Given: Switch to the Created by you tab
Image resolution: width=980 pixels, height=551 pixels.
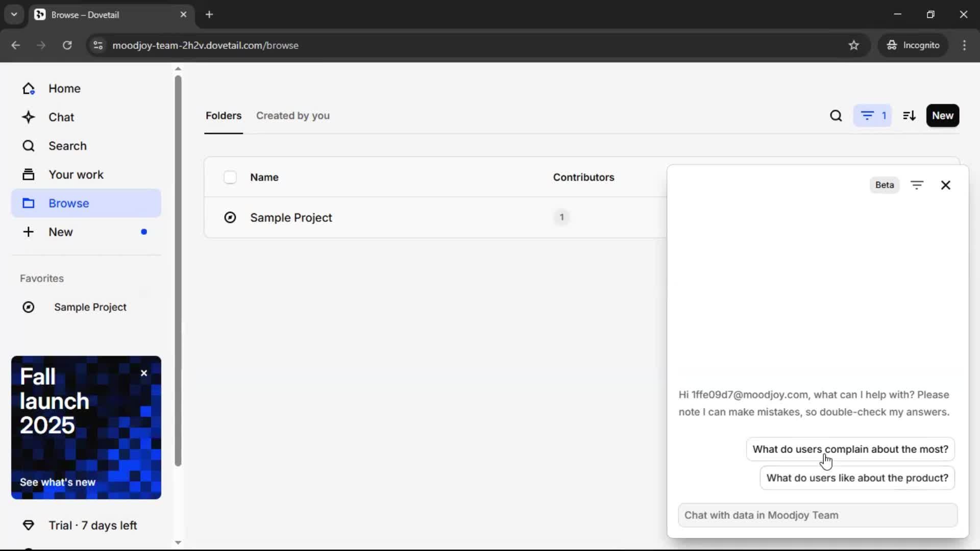Looking at the screenshot, I should click(292, 116).
